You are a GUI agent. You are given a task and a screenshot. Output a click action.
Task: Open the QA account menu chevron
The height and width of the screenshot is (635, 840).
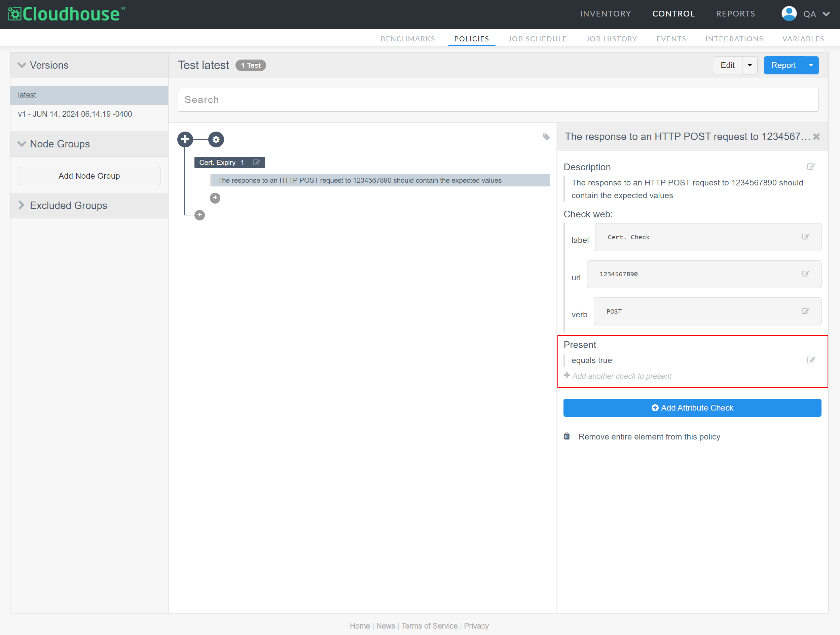tap(826, 14)
